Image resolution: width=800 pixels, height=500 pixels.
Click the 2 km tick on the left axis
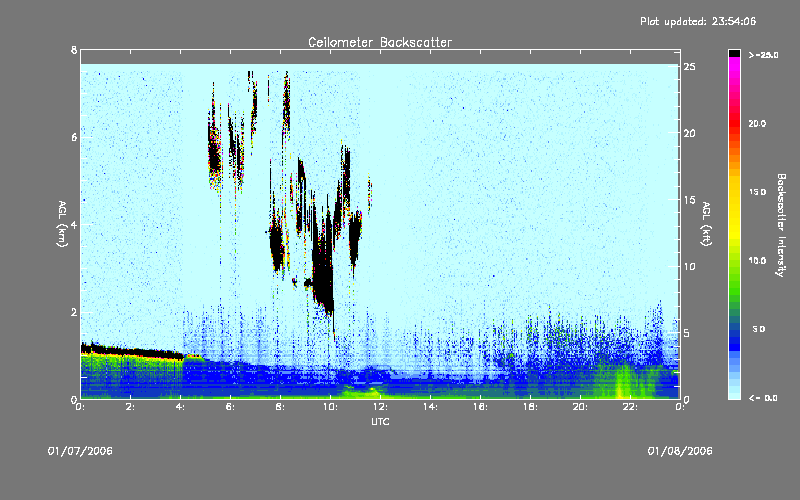74,312
